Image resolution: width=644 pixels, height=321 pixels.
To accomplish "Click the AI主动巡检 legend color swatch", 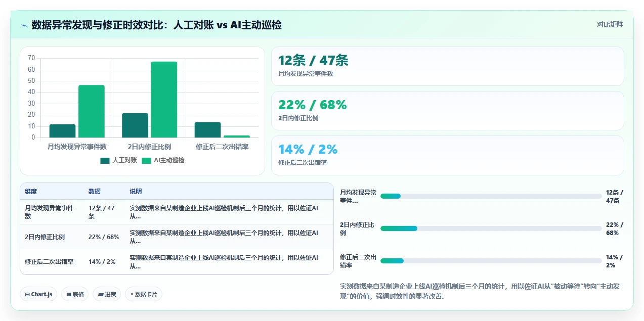I will (146, 161).
